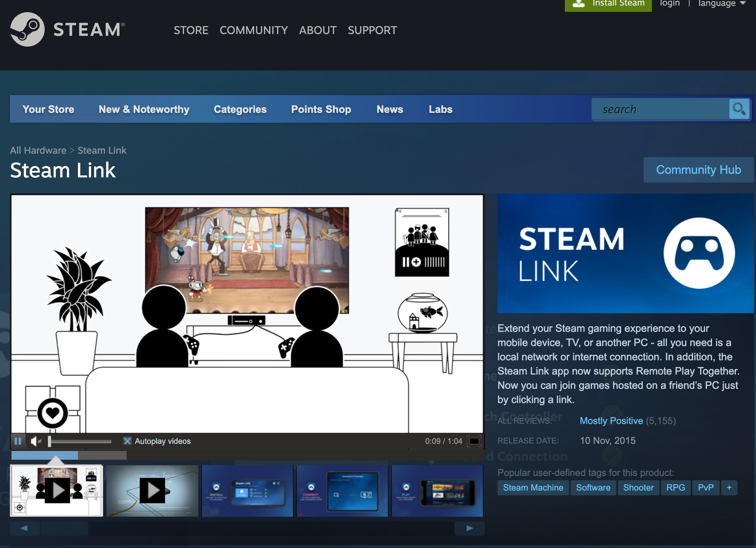Screen dimensions: 756x548
Task: Select the RPG tag
Action: 676,487
